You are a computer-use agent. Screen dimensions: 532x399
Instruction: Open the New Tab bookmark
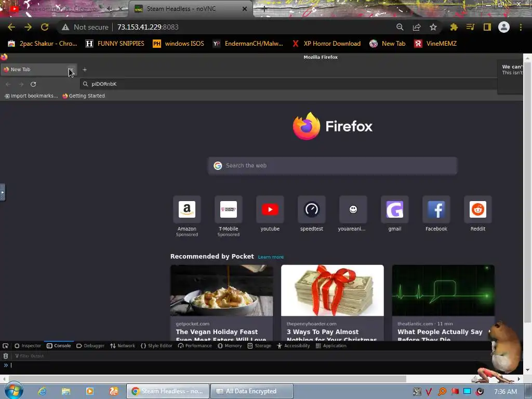[388, 44]
